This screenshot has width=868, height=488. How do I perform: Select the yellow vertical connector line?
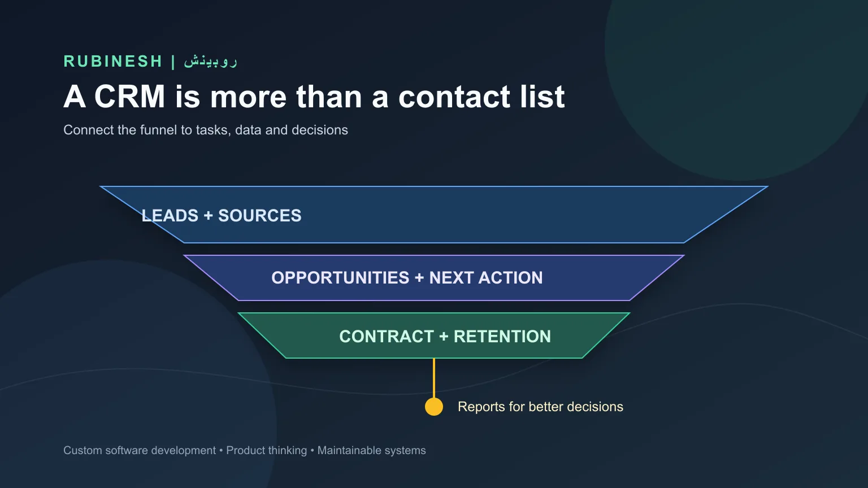(x=434, y=378)
